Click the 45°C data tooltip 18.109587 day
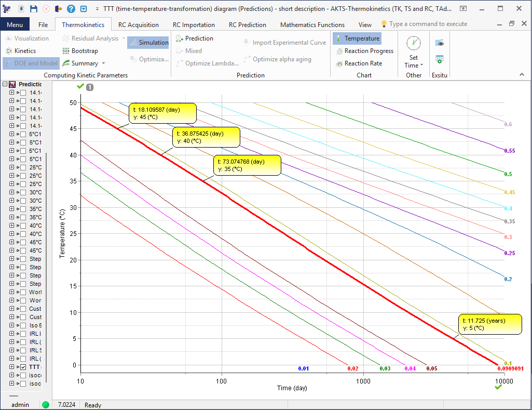 click(x=162, y=113)
